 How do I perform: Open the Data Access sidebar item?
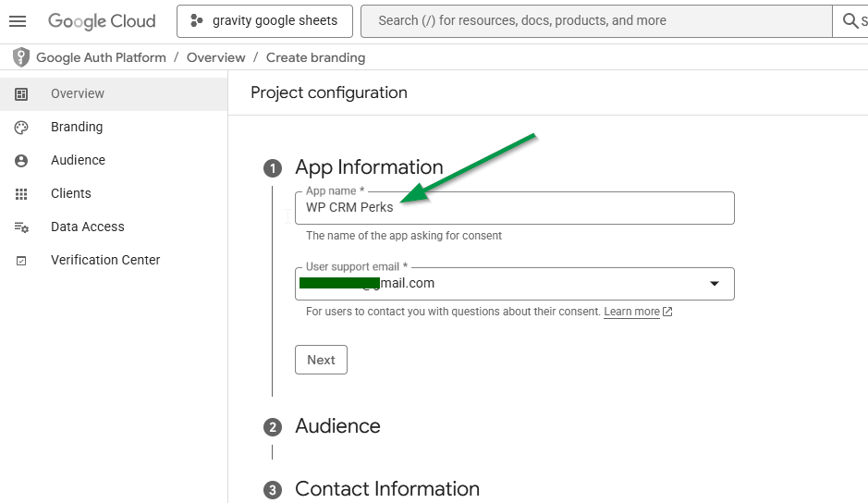point(114,227)
